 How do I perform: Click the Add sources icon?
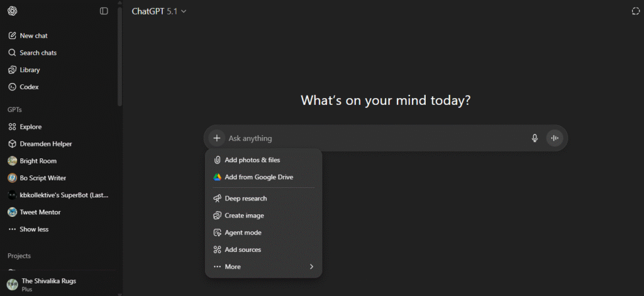pyautogui.click(x=217, y=249)
